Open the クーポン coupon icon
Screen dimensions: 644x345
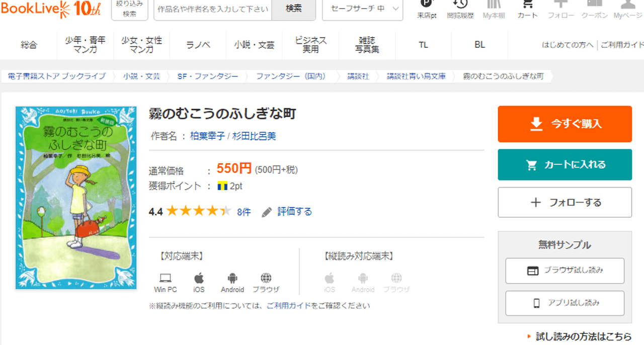(x=594, y=5)
